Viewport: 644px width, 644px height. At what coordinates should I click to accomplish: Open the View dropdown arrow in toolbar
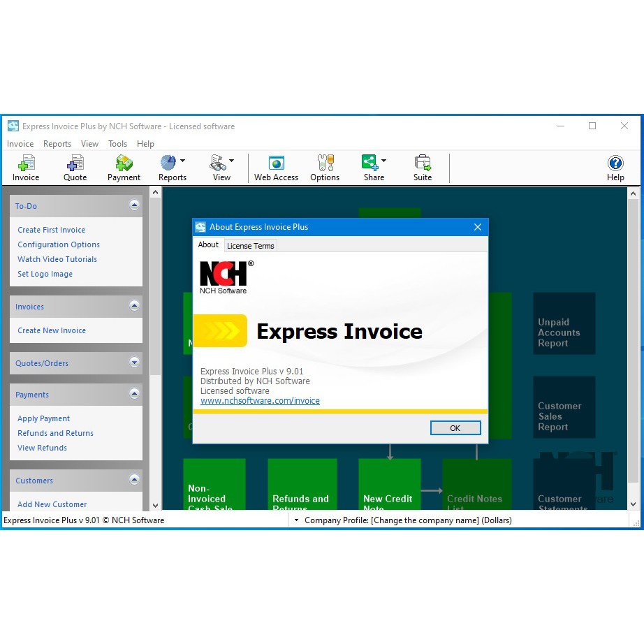click(232, 161)
